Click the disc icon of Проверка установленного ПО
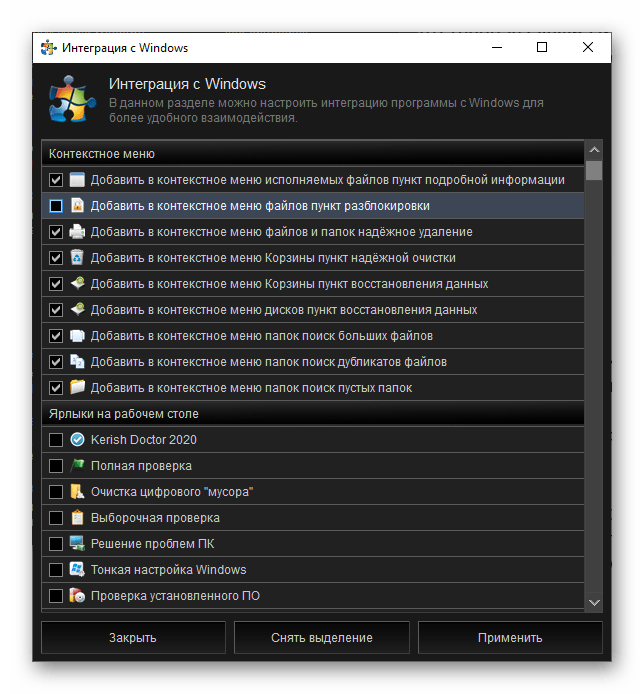Viewport: 644px width, 694px height. (77, 596)
